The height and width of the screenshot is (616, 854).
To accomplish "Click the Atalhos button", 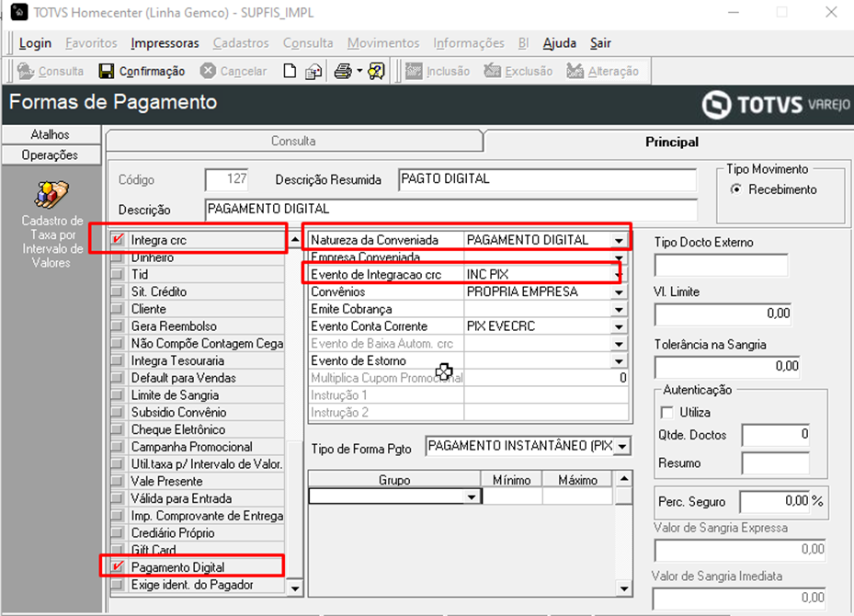I will click(51, 134).
